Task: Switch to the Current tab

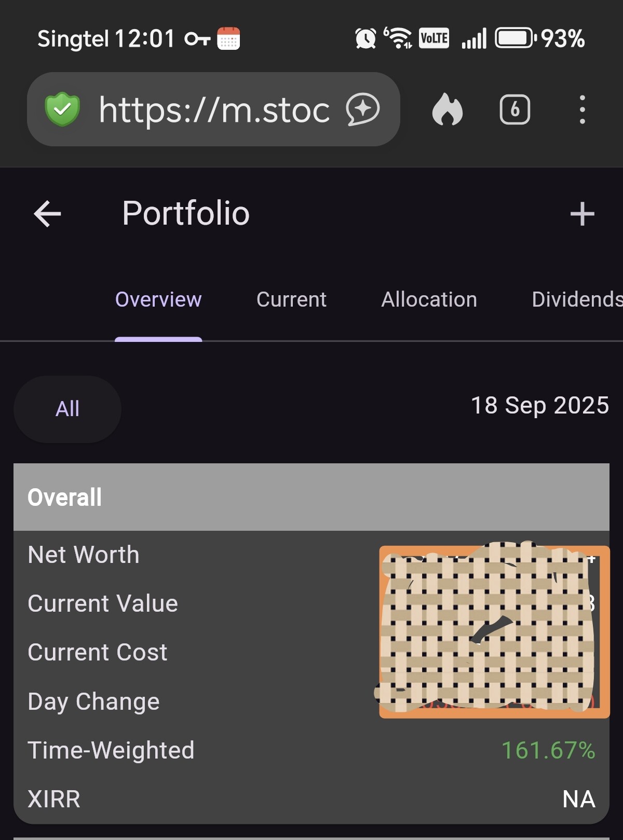Action: pos(291,299)
